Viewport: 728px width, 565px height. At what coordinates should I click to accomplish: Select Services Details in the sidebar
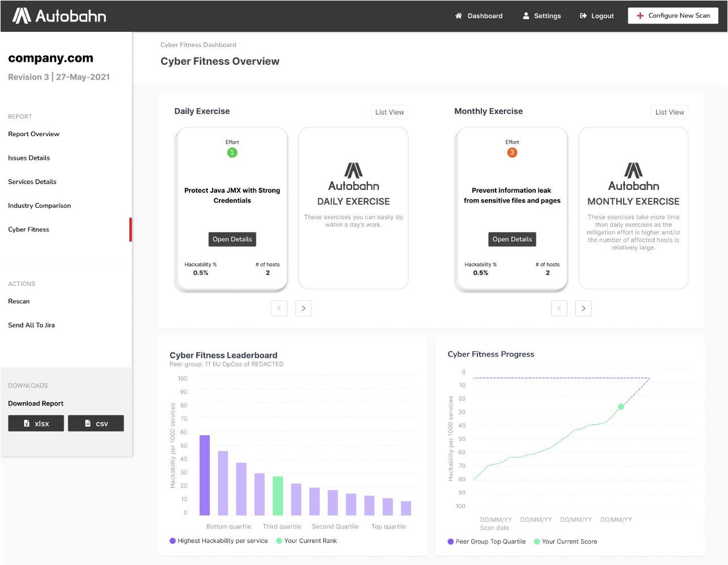click(32, 182)
